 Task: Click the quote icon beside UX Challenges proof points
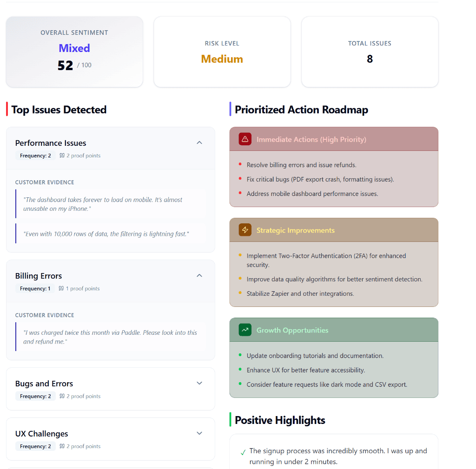61,446
